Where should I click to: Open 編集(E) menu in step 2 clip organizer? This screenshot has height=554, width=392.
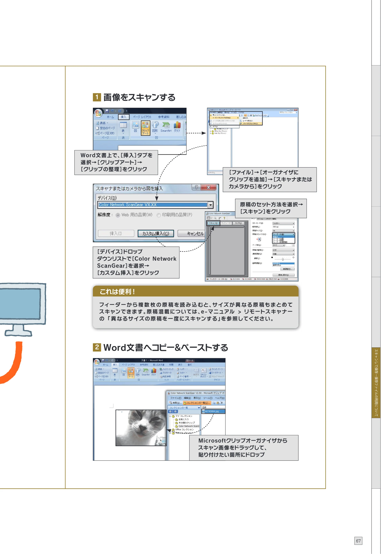[x=187, y=398]
